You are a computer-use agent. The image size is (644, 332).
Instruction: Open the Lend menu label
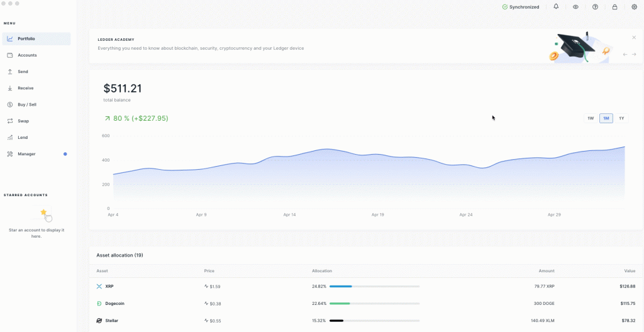point(23,137)
